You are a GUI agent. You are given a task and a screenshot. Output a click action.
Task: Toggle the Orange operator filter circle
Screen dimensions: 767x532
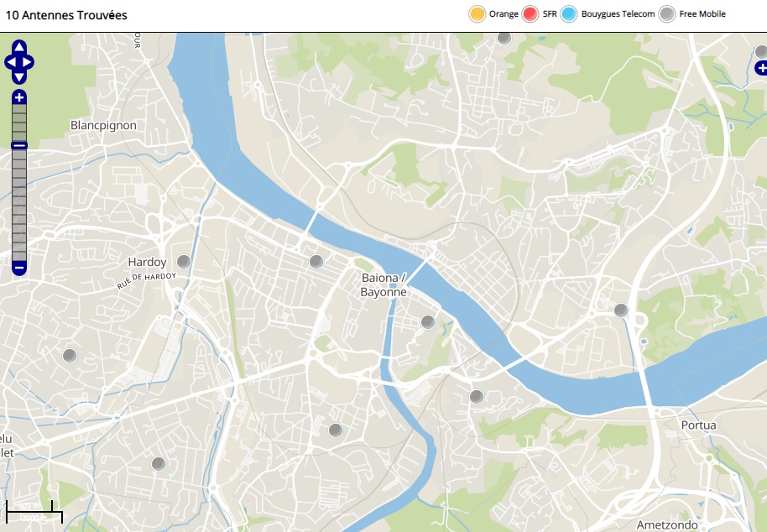pos(477,14)
